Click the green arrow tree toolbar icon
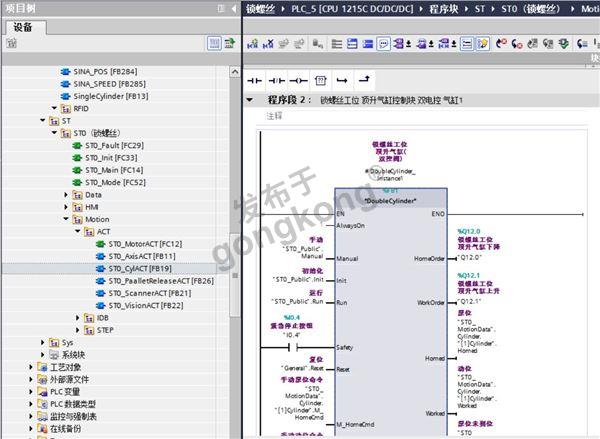Image resolution: width=600 pixels, height=439 pixels. (230, 43)
